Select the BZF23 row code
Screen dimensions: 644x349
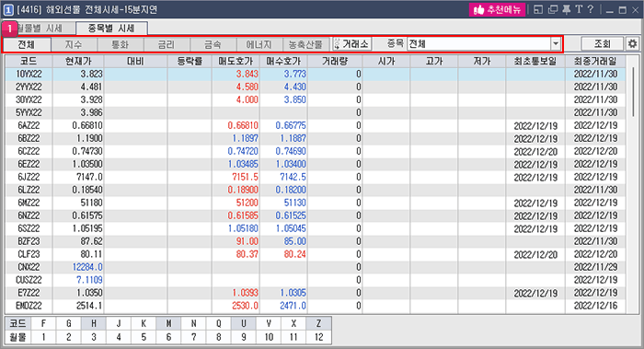pos(29,241)
